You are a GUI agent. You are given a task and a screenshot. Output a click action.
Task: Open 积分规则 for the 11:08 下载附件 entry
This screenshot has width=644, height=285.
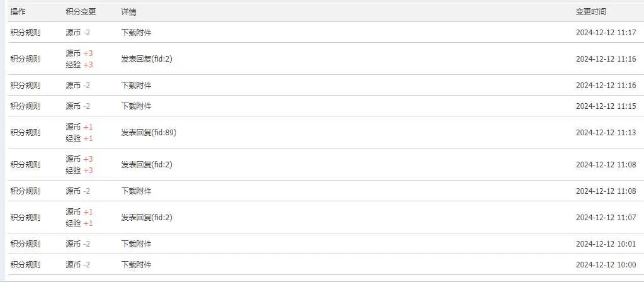[25, 191]
